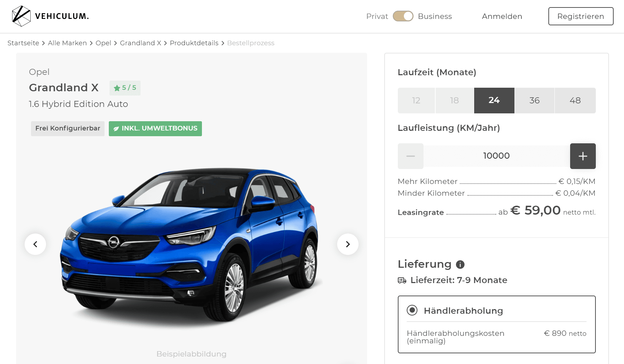
Task: Click the '€ 0,04/KM' value
Action: (575, 193)
